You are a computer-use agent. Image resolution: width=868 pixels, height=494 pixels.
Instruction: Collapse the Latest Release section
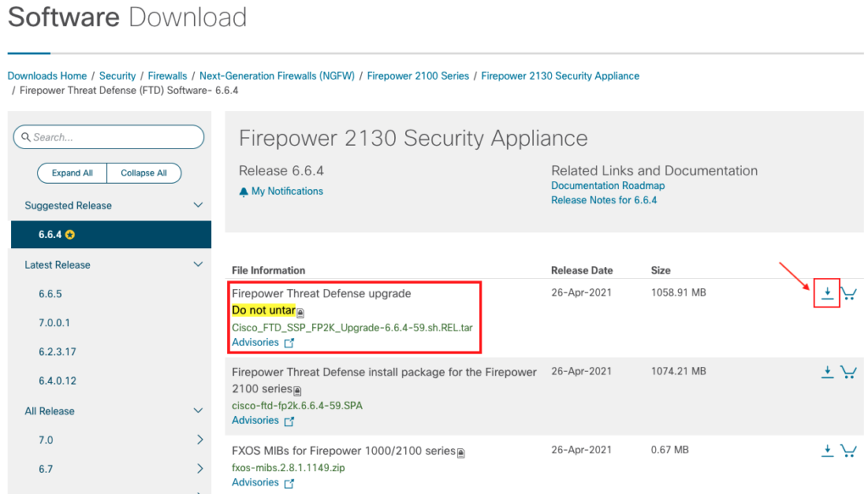click(198, 264)
